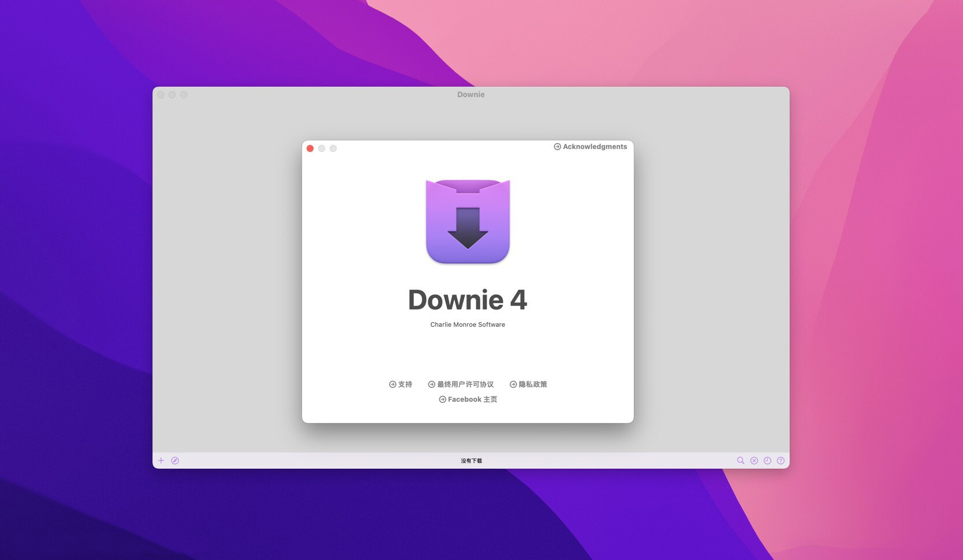
Task: Click the 'Downie' main window title
Action: pos(471,95)
